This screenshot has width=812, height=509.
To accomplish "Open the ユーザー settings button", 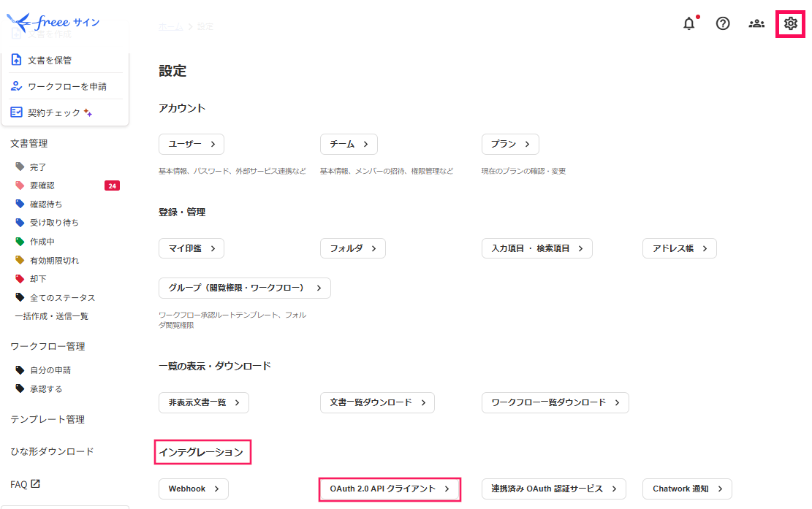I will coord(191,145).
